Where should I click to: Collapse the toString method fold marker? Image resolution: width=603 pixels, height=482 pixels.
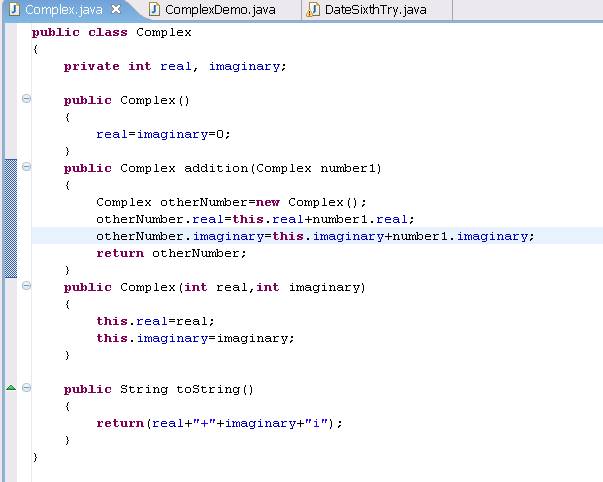[x=26, y=387]
